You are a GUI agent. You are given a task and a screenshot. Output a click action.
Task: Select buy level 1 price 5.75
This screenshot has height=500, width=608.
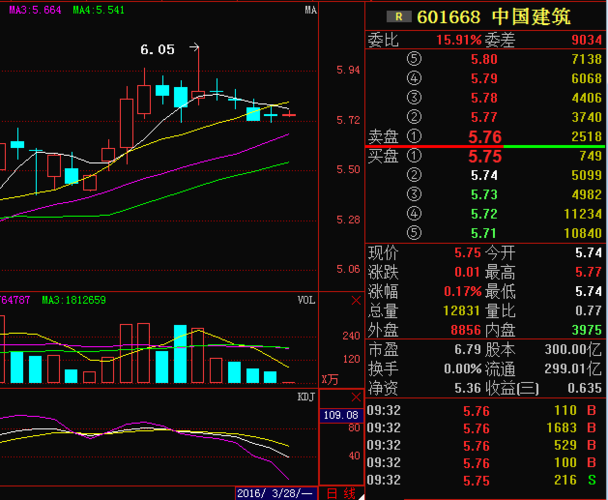click(485, 157)
